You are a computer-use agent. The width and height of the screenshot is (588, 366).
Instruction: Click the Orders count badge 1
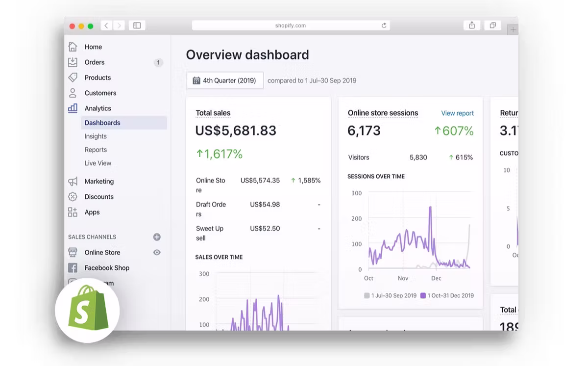(x=158, y=62)
